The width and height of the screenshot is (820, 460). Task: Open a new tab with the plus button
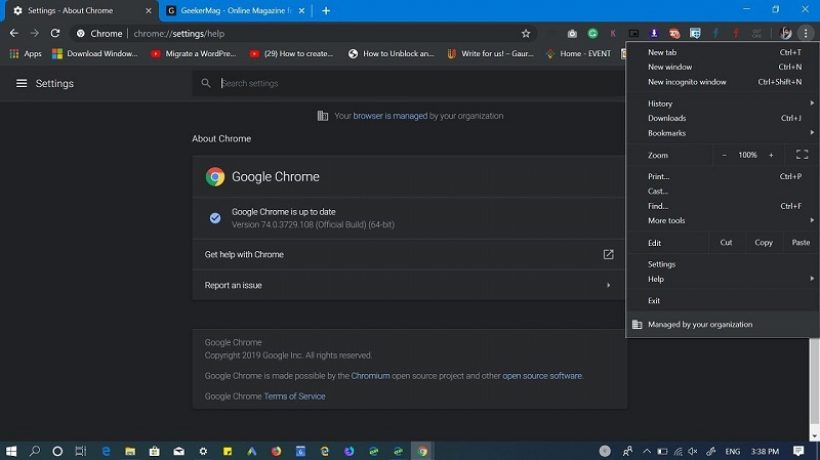(326, 10)
